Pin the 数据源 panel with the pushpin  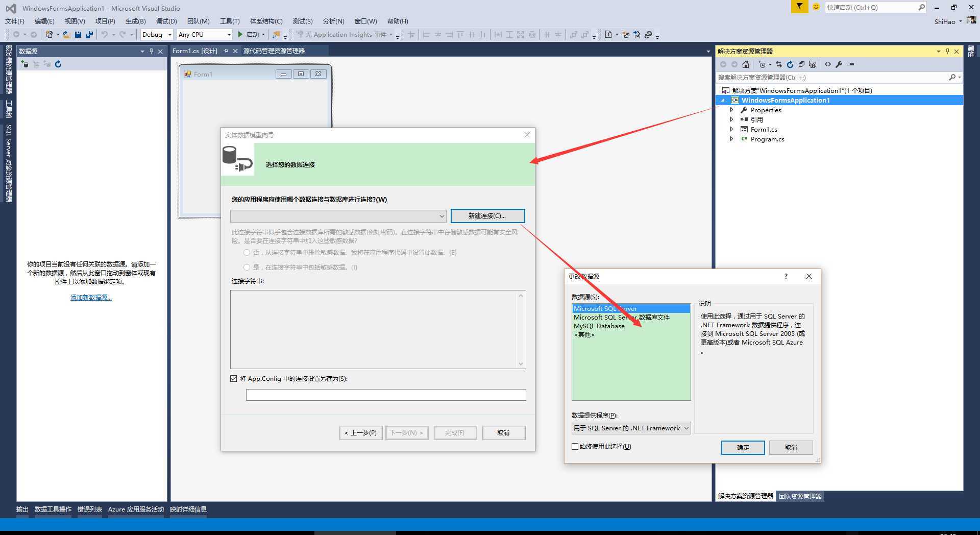(151, 51)
